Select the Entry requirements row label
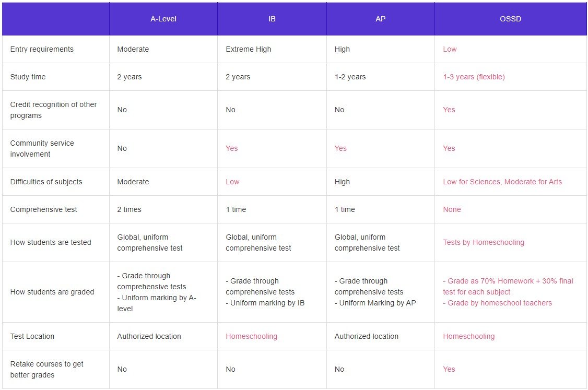 click(42, 49)
